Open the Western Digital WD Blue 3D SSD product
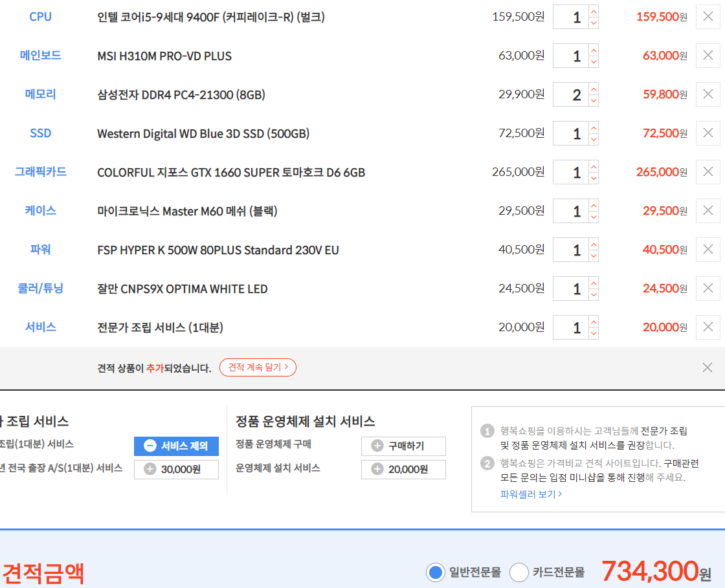Viewport: 725px width, 588px height. [203, 133]
